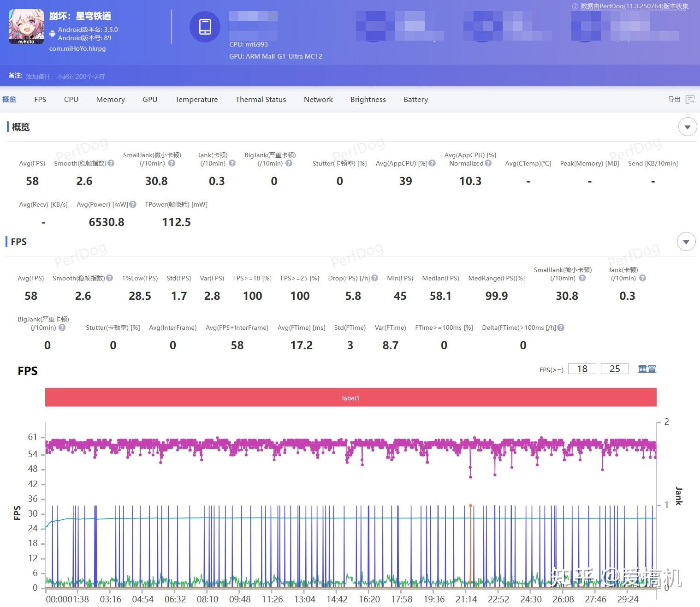
Task: Select the red label1 bar above chart
Action: click(350, 398)
